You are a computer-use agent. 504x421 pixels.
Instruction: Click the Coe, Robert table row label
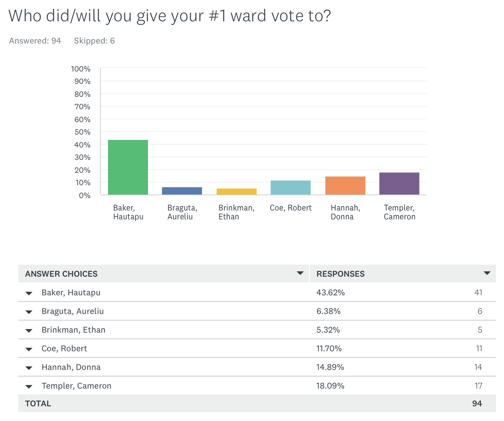pos(64,349)
